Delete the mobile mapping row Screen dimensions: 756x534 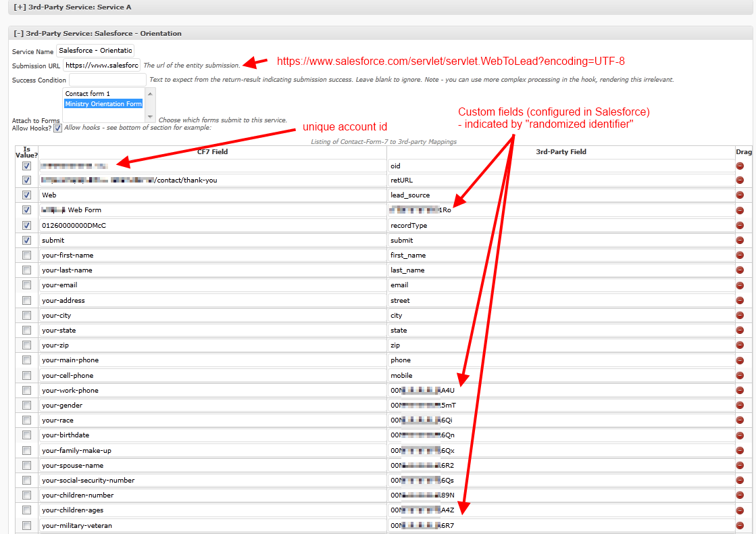(x=740, y=375)
